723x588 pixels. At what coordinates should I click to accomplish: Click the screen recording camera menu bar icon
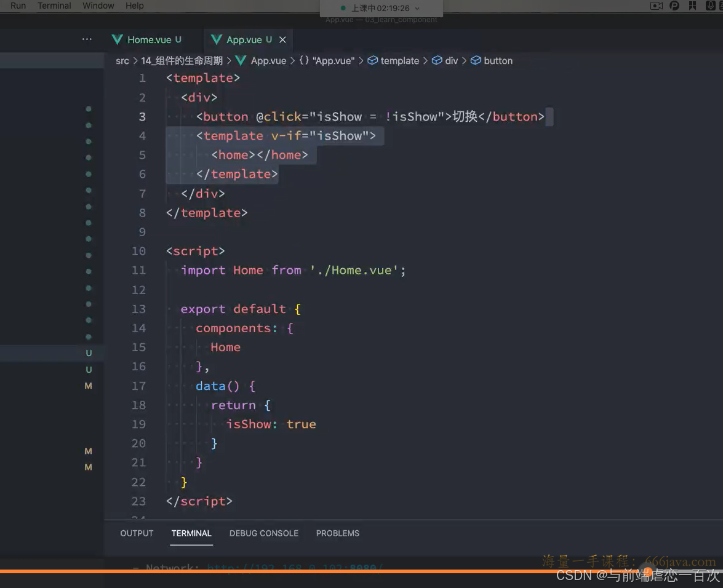pyautogui.click(x=656, y=6)
